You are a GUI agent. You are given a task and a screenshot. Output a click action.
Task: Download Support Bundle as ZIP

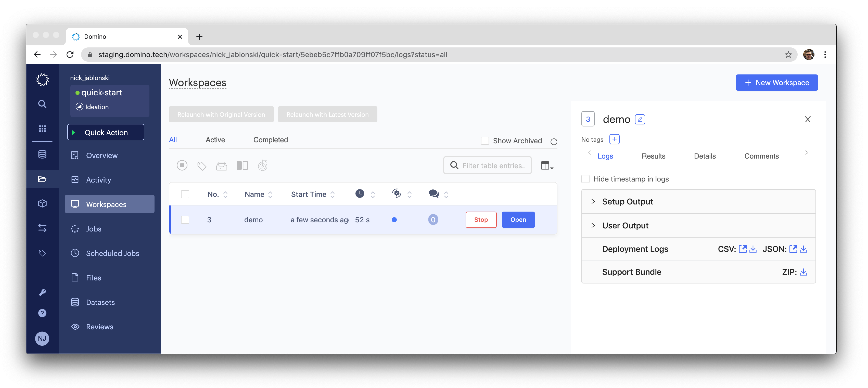pyautogui.click(x=804, y=271)
